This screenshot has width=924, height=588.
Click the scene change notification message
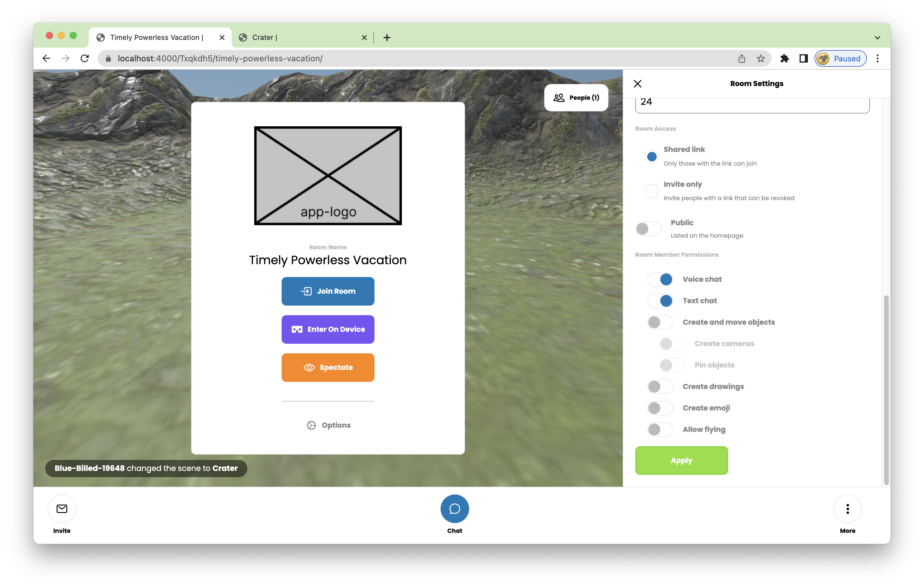pos(146,468)
